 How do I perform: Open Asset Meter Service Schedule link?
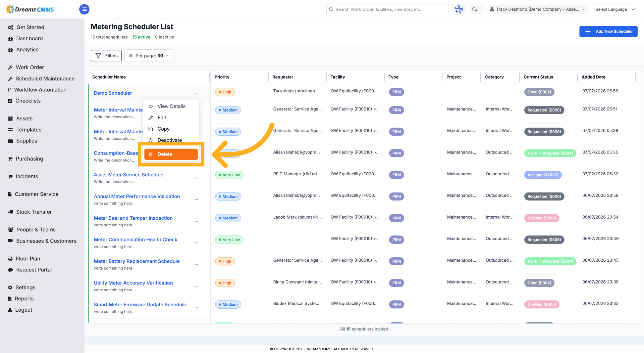click(x=128, y=175)
